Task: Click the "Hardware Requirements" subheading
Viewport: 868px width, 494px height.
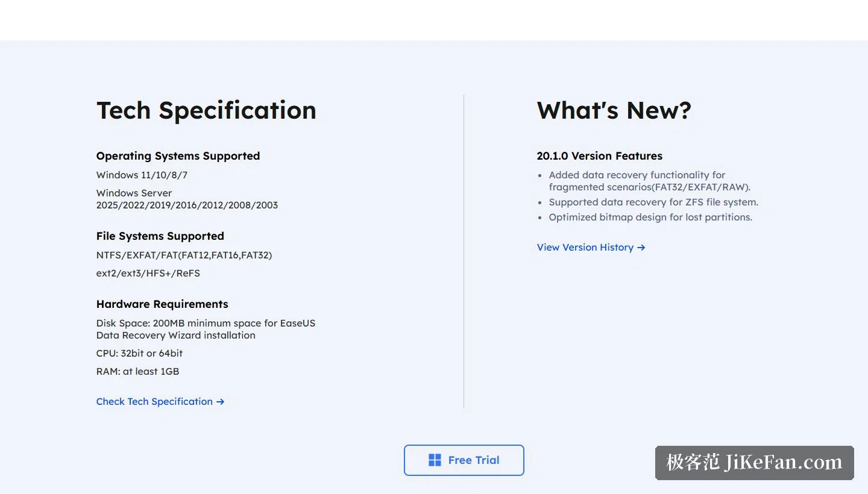Action: (x=162, y=304)
